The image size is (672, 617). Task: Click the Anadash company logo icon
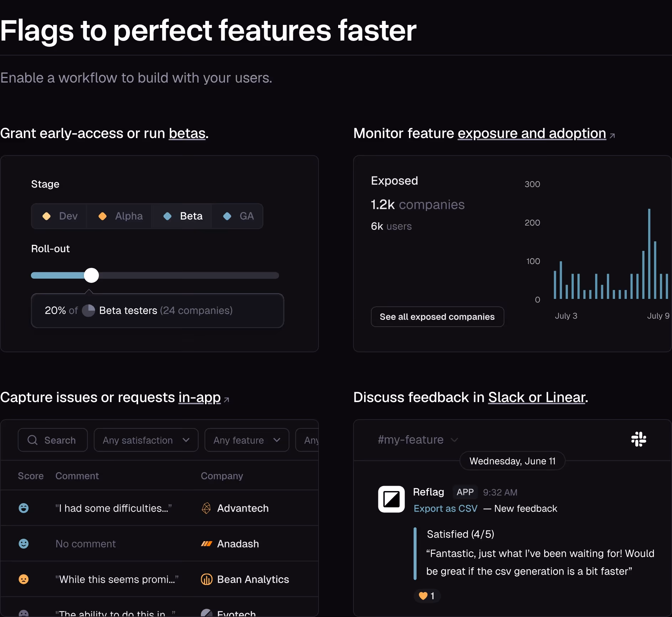(206, 544)
